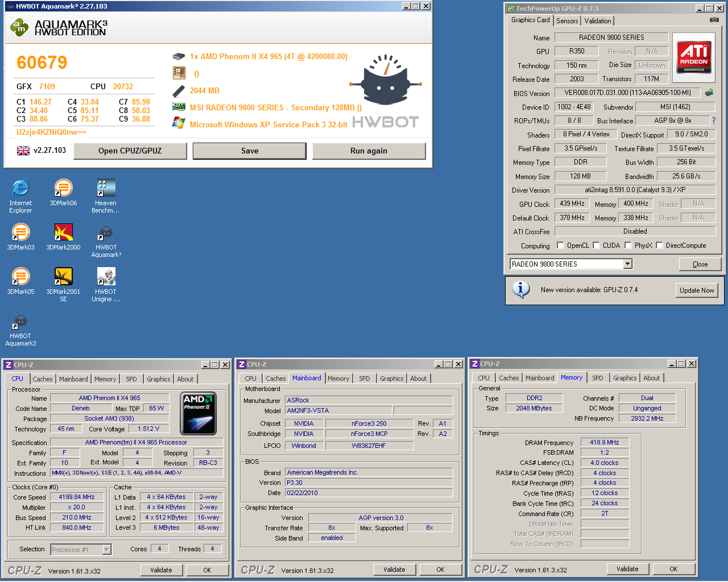Open SPD tab in middle CPU-Z window

pos(365,379)
